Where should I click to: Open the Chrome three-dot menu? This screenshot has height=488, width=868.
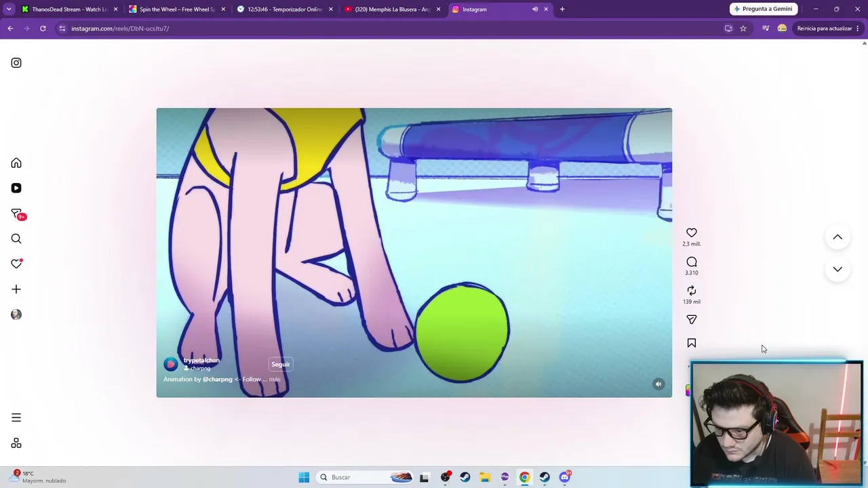(858, 28)
